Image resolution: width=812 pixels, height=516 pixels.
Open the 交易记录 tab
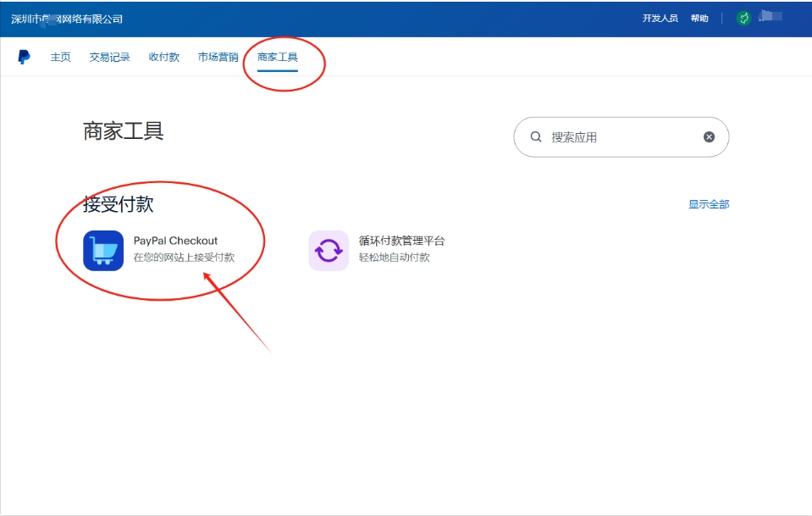110,57
